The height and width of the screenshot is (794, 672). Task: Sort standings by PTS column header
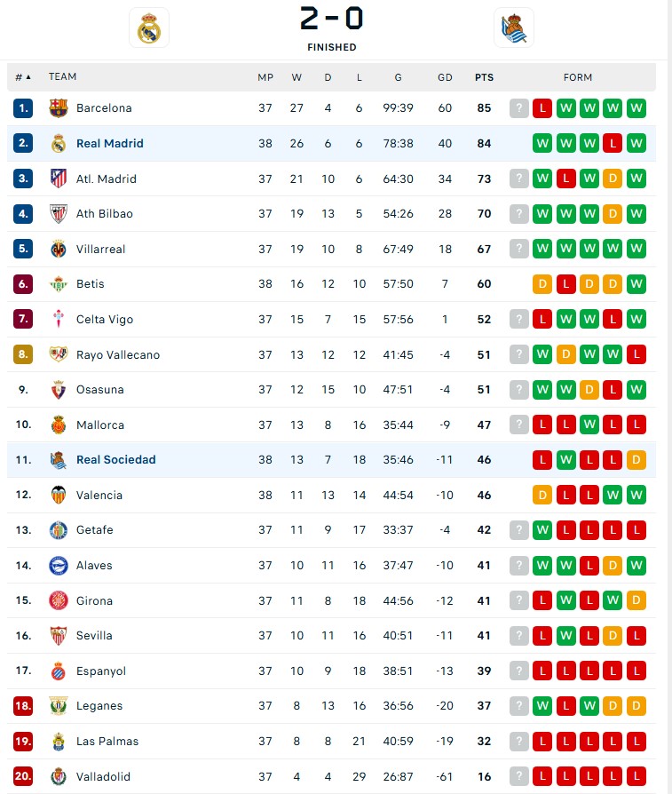point(484,77)
